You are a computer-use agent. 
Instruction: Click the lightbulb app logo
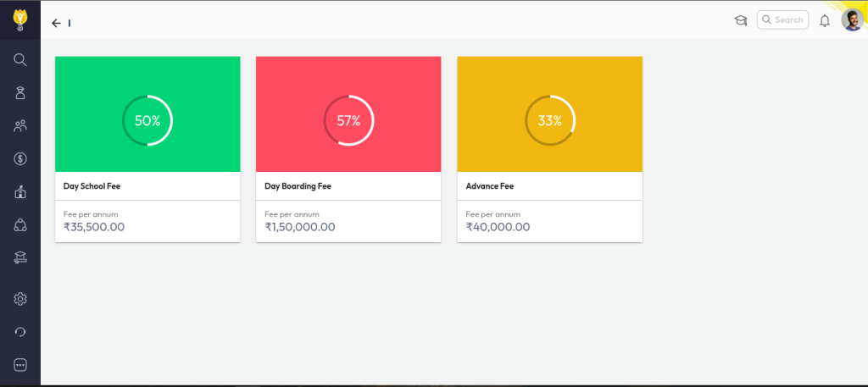click(20, 19)
